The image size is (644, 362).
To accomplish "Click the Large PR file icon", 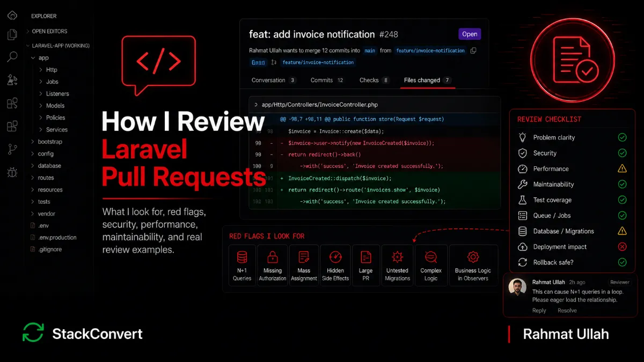I will [x=366, y=256].
